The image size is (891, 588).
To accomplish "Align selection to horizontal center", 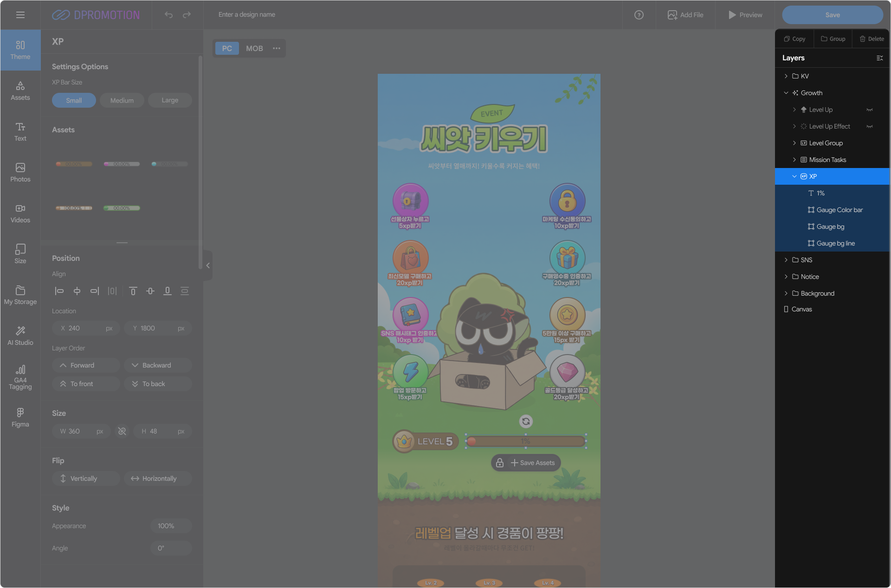I will coord(77,291).
